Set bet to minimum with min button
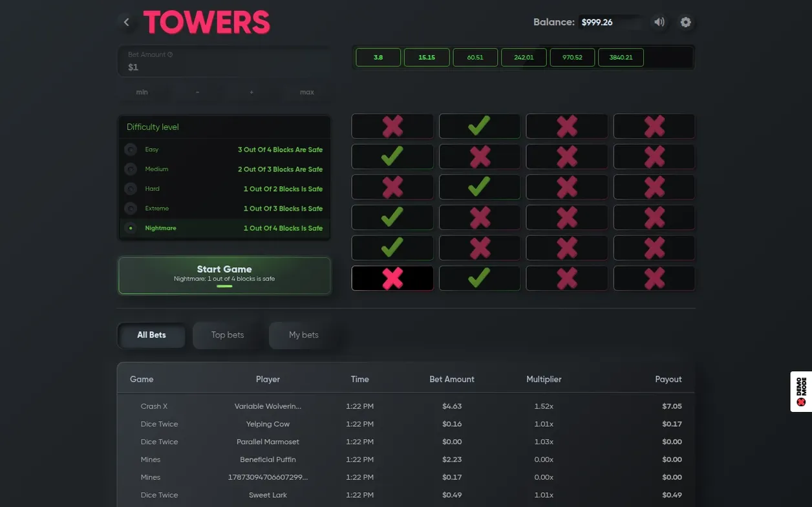Viewport: 812px width, 507px height. click(x=142, y=92)
